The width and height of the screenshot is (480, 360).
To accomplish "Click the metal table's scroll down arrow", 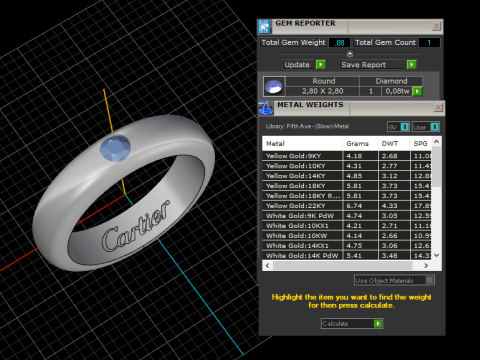I will [437, 255].
